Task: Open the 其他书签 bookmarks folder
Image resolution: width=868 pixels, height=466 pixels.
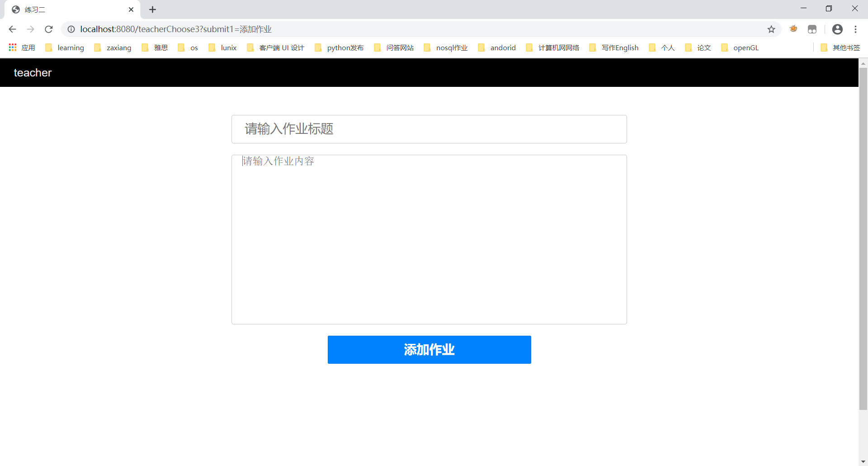Action: coord(846,48)
